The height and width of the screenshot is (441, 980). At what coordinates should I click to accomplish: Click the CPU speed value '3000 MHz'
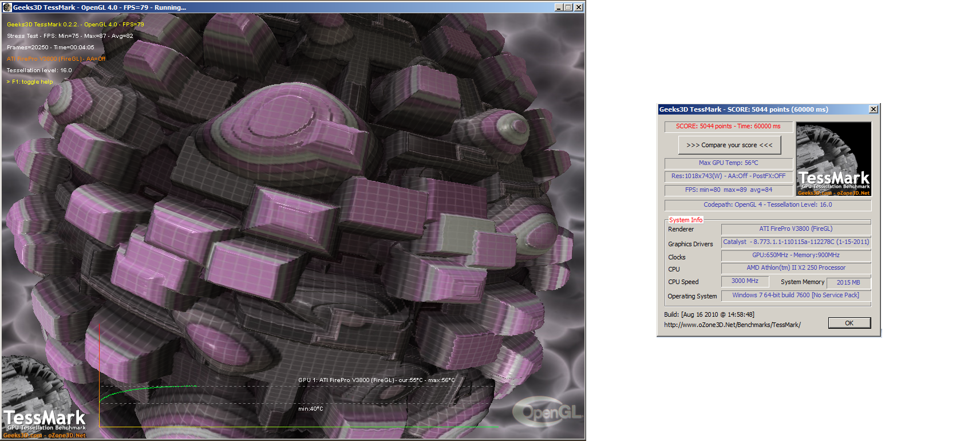tap(745, 281)
